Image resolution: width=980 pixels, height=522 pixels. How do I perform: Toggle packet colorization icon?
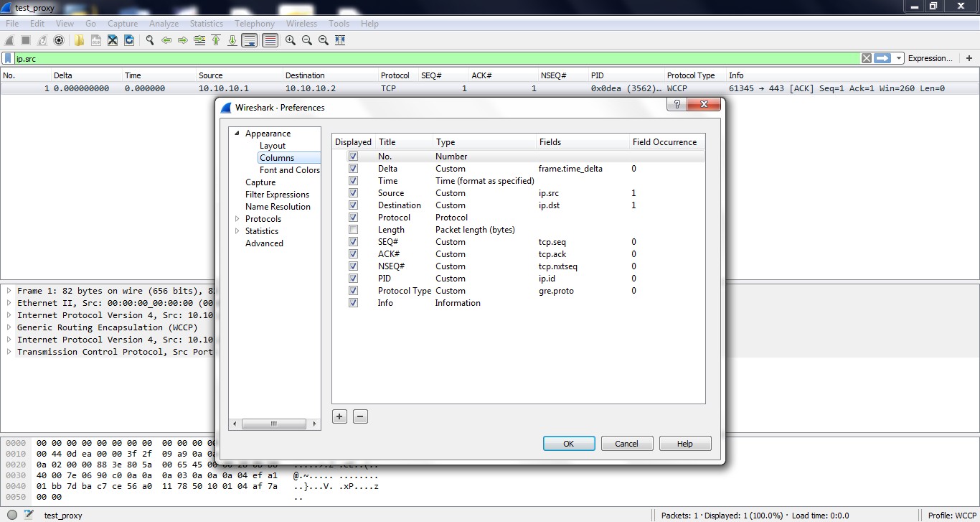click(270, 40)
